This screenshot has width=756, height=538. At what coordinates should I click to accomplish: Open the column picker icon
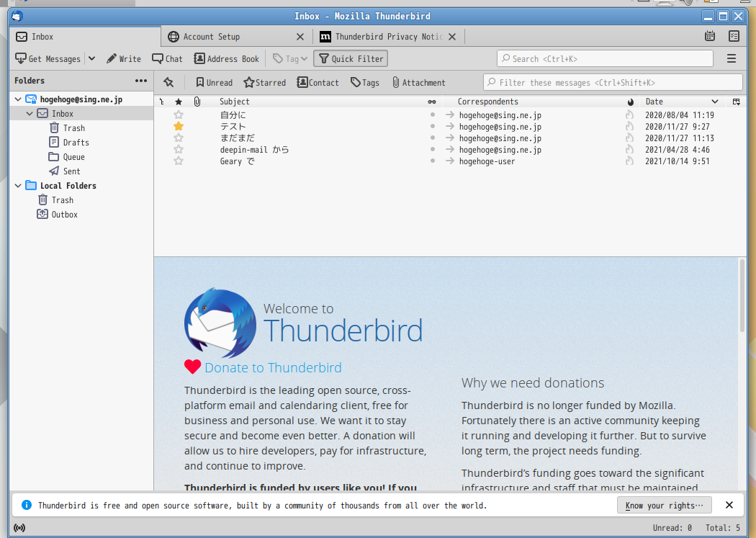click(737, 102)
